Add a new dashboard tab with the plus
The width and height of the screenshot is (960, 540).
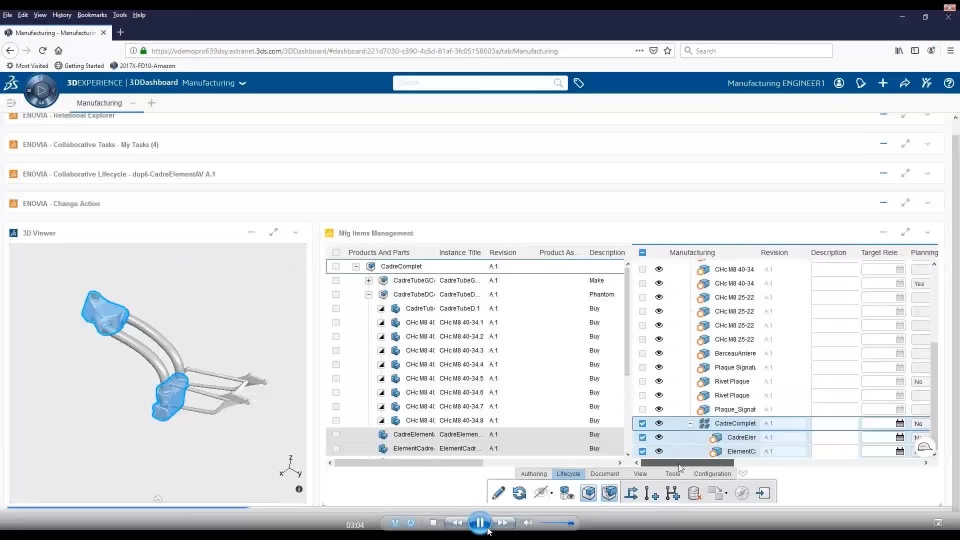tap(151, 103)
